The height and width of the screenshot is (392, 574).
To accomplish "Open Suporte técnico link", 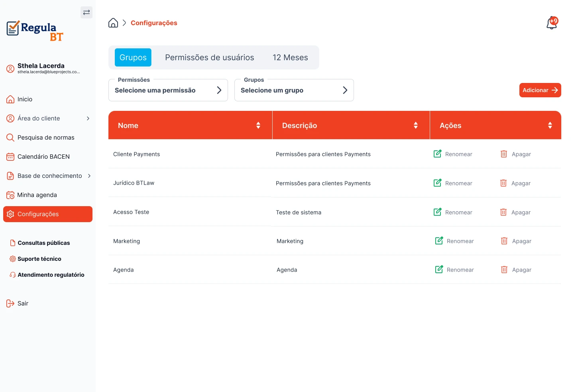I will click(39, 259).
